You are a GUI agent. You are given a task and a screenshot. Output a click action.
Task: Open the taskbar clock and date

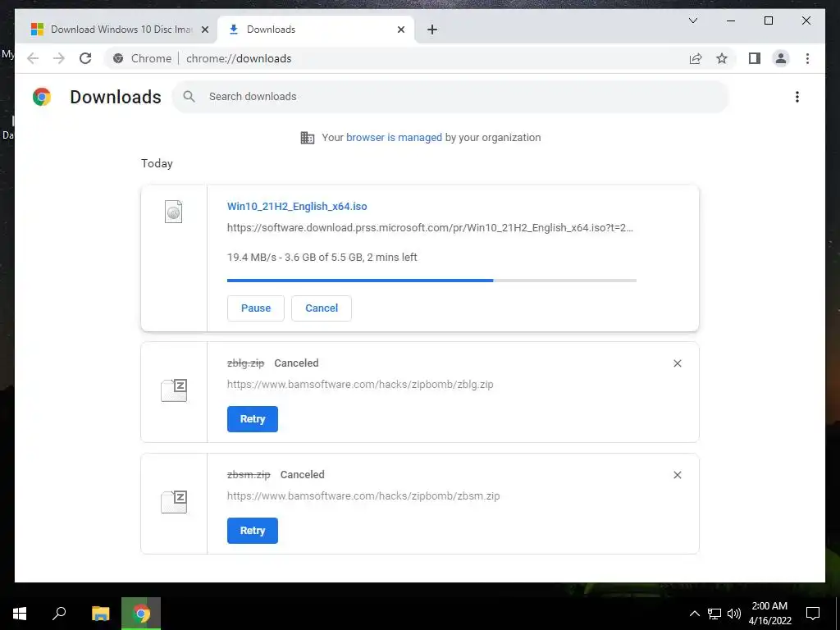(x=769, y=614)
